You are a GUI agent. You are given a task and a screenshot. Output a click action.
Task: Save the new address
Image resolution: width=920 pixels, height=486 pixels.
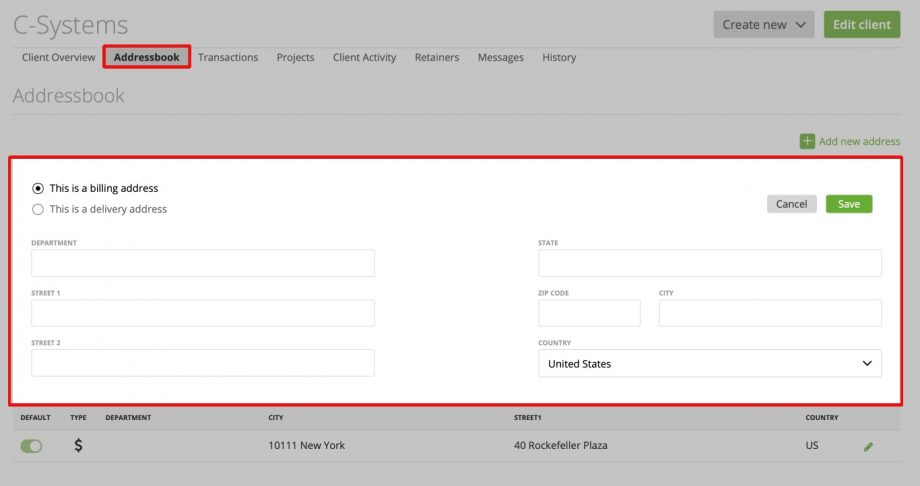[x=849, y=204]
